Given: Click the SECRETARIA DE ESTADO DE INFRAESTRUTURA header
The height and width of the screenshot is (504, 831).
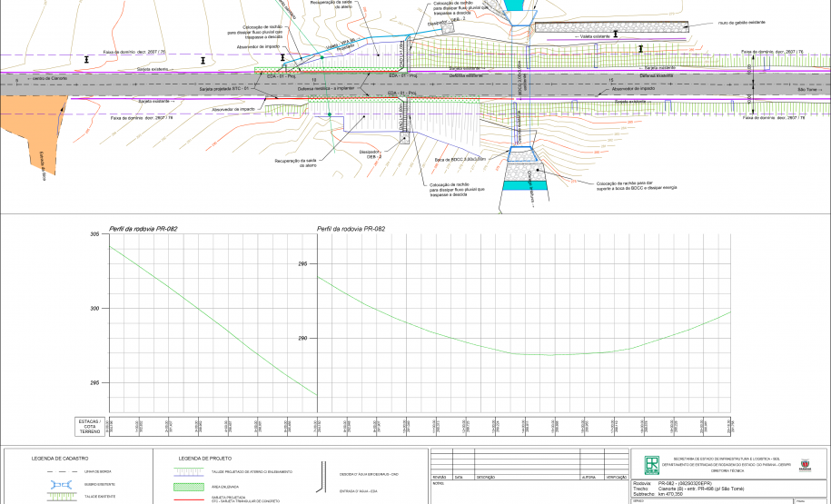Looking at the screenshot, I should (727, 459).
